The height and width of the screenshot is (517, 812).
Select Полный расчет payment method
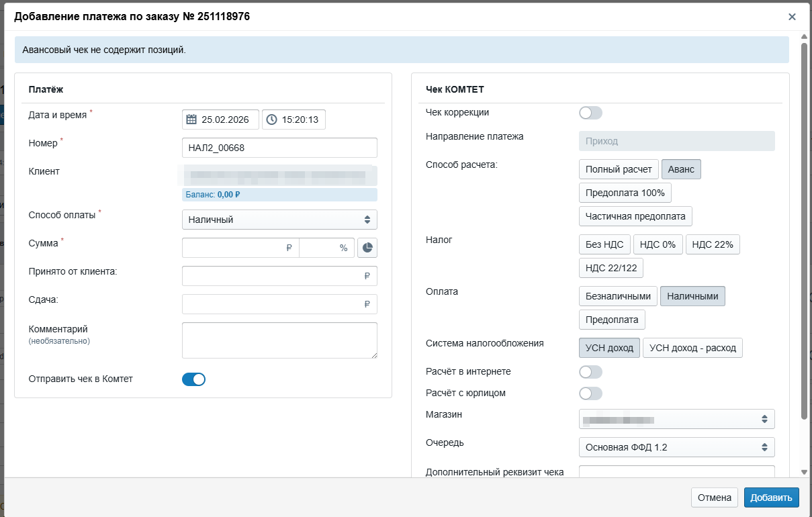619,169
